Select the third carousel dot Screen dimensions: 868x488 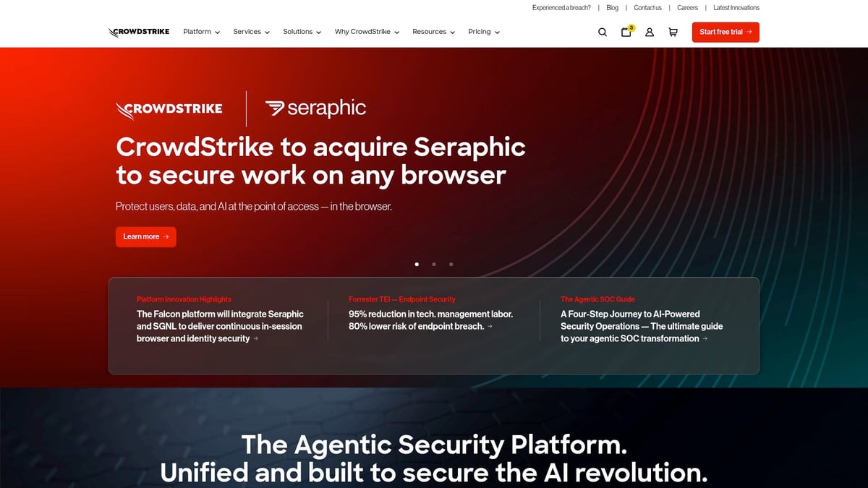451,264
